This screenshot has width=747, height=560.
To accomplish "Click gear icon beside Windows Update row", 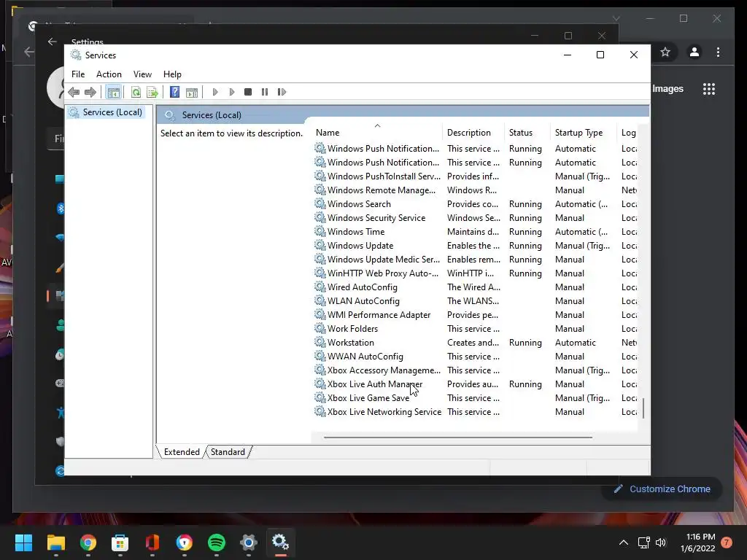I will click(320, 245).
